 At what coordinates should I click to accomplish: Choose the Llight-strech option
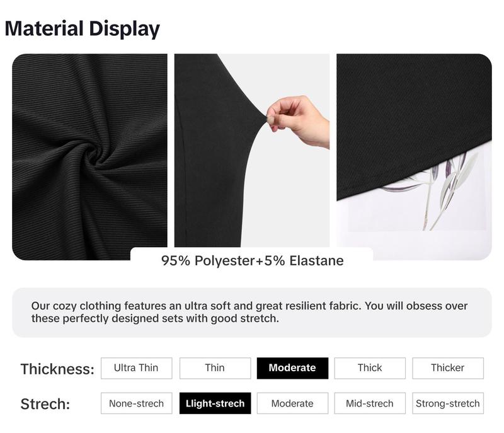click(215, 403)
